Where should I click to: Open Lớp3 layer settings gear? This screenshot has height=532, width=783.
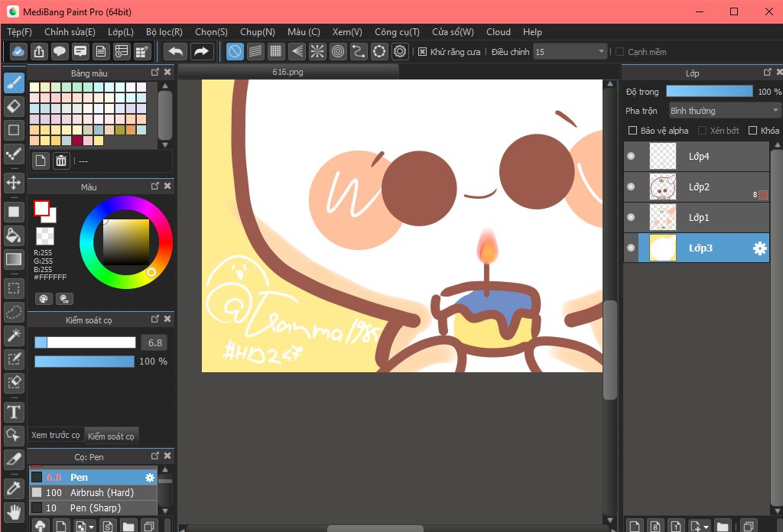[759, 248]
